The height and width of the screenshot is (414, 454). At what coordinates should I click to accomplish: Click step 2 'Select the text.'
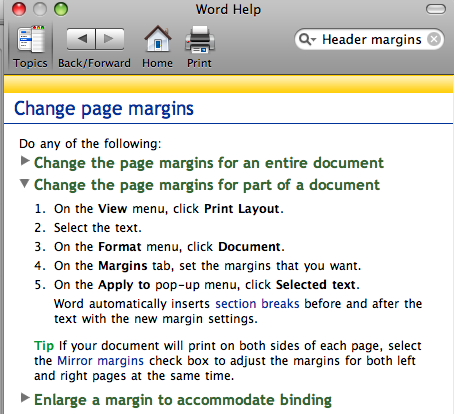coord(98,228)
